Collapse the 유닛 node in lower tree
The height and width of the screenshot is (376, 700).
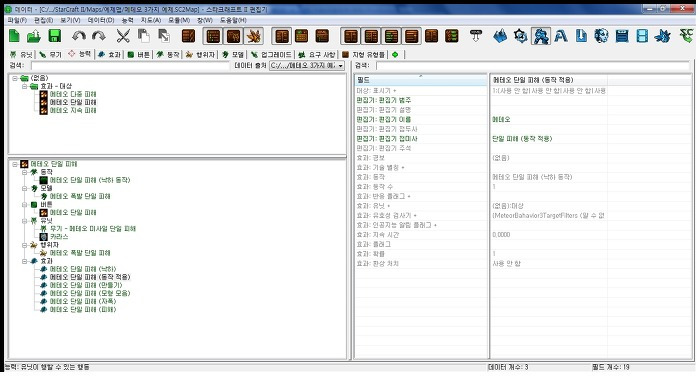coord(25,221)
